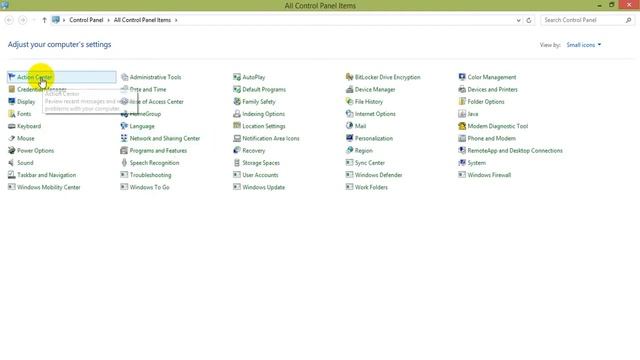The height and width of the screenshot is (360, 640).
Task: Open Administrative Tools icon
Action: [125, 77]
